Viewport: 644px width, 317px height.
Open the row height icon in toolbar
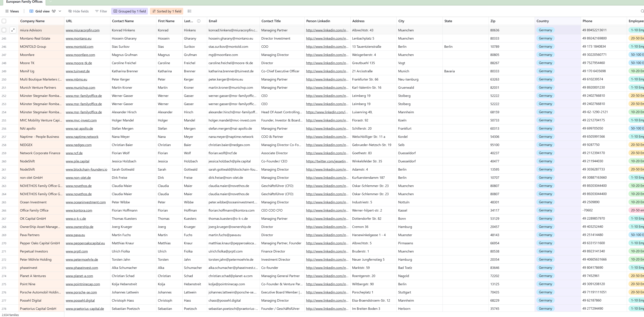click(x=189, y=11)
